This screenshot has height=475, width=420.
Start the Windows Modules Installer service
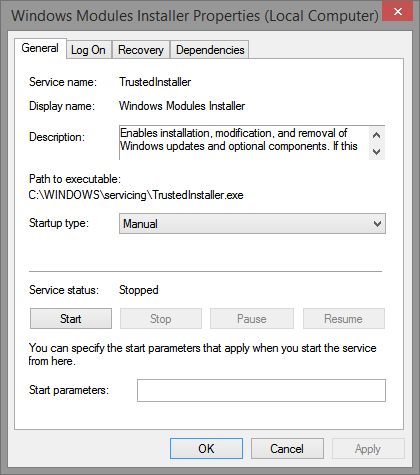click(x=71, y=319)
